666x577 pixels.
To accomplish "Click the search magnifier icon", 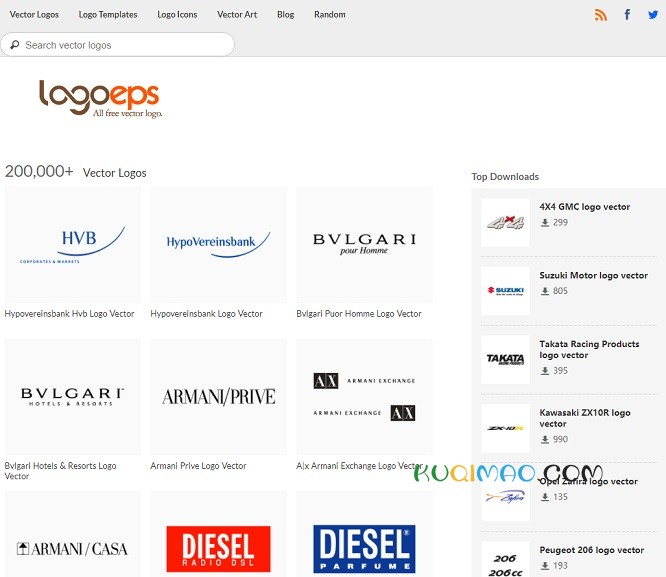I will click(14, 45).
